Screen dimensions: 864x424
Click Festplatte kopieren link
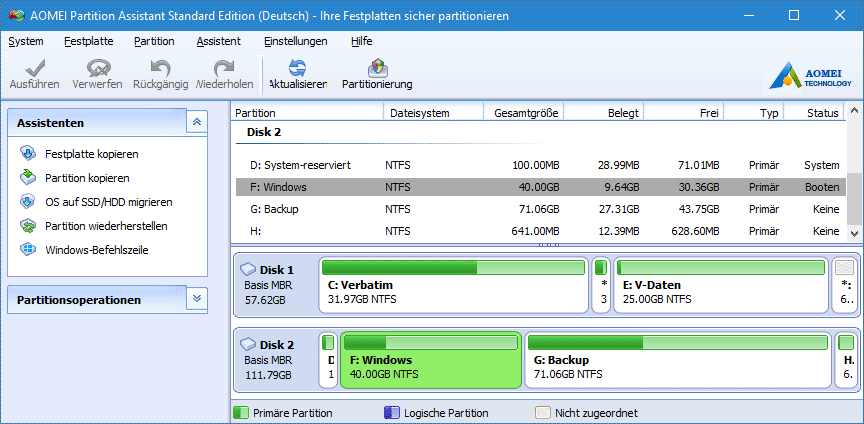coord(91,154)
